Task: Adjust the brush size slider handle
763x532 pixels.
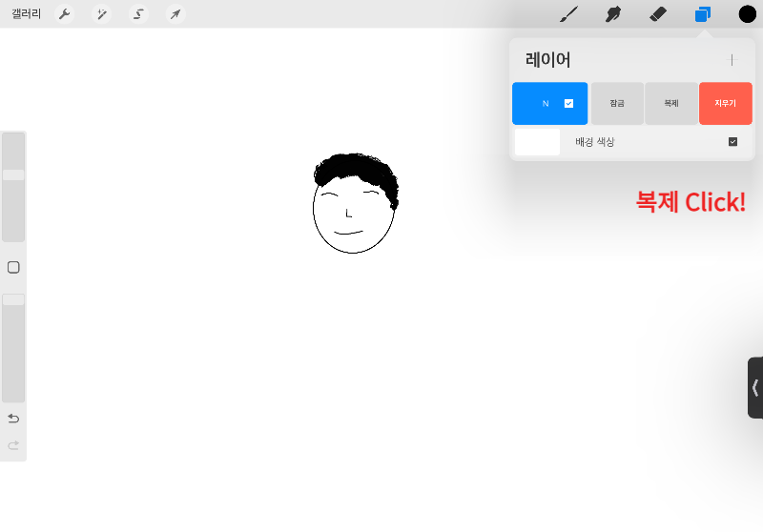Action: point(13,175)
